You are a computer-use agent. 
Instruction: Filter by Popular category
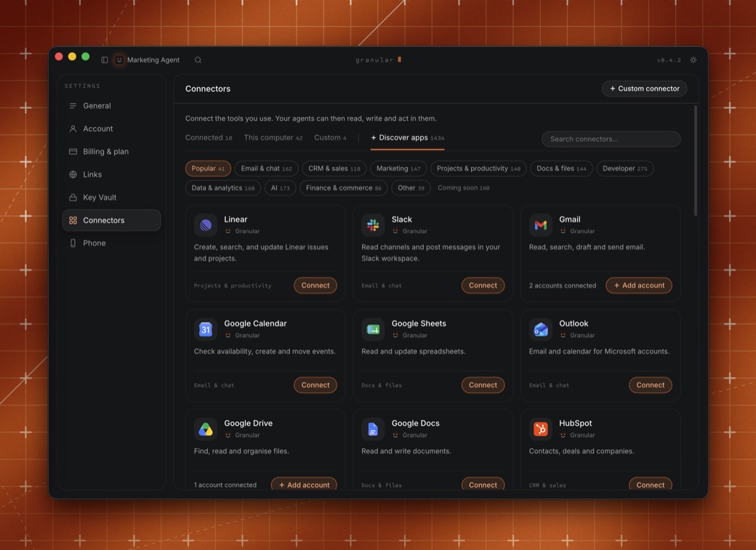pos(208,169)
